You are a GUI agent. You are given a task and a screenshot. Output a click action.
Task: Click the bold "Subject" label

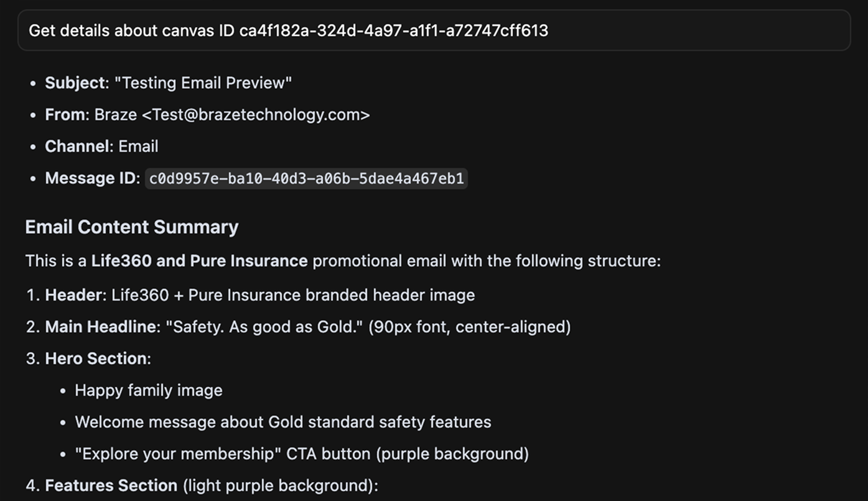73,83
